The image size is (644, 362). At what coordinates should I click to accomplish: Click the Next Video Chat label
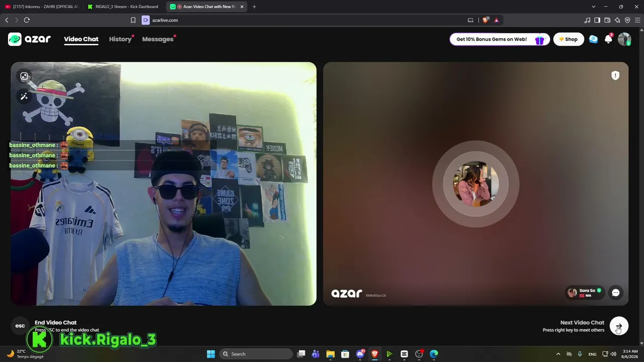click(582, 323)
